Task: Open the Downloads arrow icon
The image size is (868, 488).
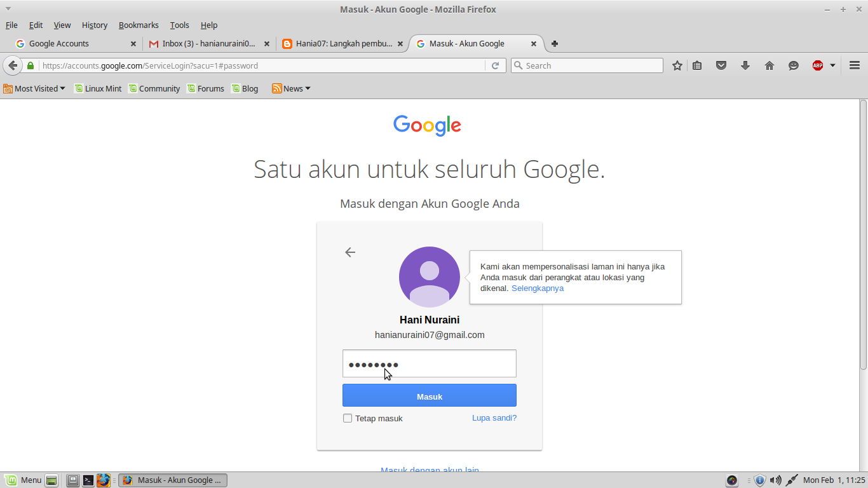Action: tap(745, 65)
